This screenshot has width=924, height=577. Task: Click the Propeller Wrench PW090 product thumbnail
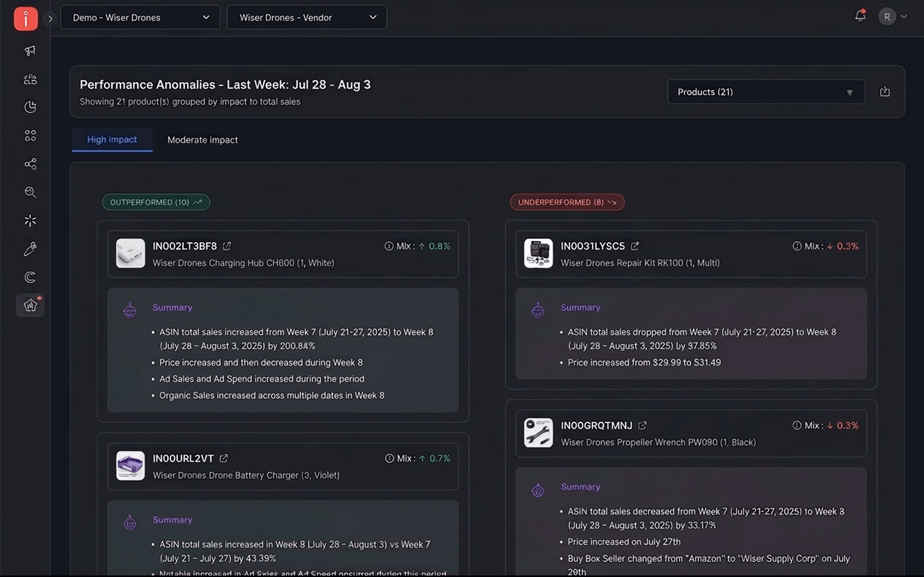point(538,433)
